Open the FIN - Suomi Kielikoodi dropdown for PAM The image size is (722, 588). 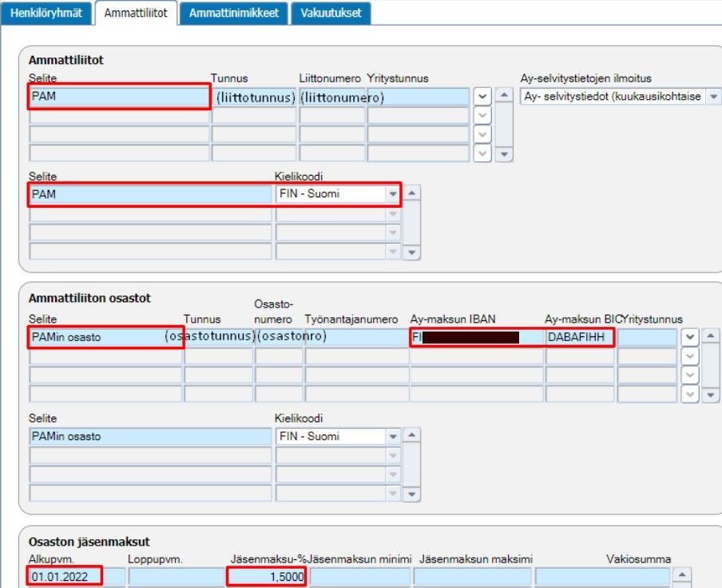coord(393,194)
